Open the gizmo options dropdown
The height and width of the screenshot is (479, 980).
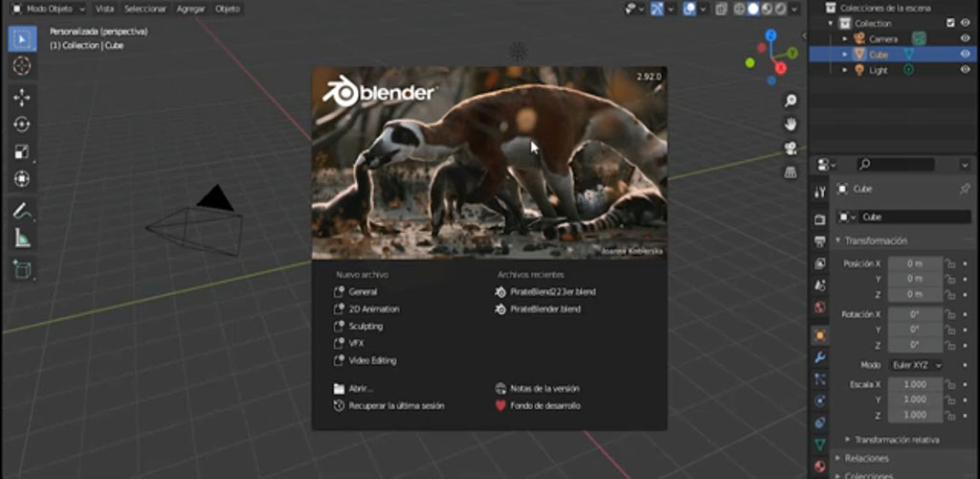(x=671, y=9)
